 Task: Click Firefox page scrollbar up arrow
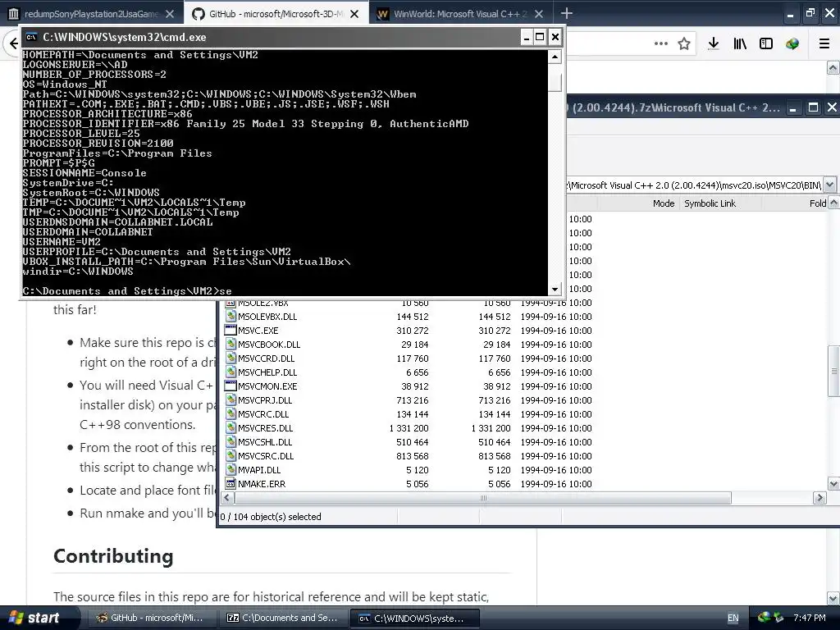tap(833, 67)
